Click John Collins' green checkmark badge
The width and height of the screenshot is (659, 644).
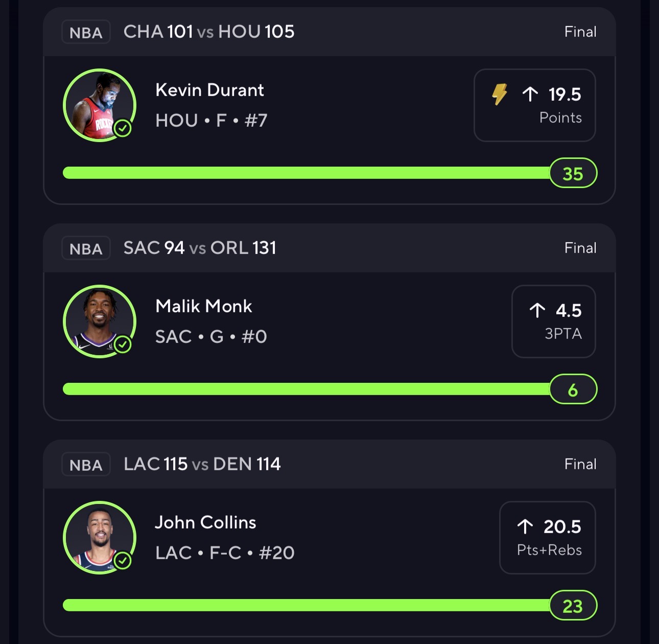(123, 561)
